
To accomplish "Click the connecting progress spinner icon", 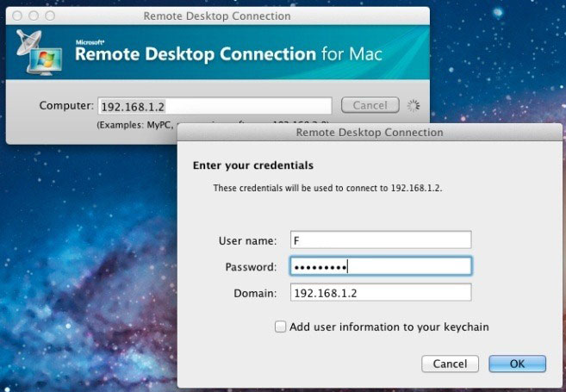I will coord(414,105).
